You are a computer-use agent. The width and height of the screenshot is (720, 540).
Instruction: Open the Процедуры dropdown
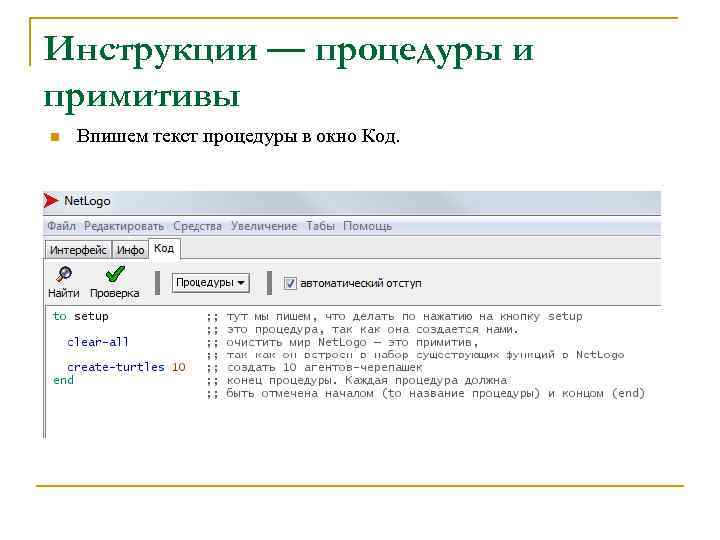[x=211, y=282]
